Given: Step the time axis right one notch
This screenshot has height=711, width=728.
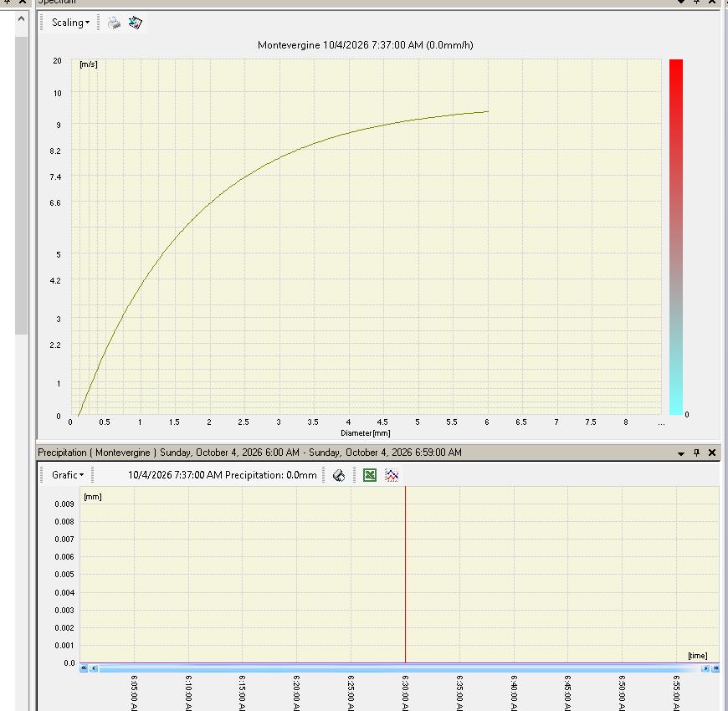Looking at the screenshot, I should click(x=705, y=668).
